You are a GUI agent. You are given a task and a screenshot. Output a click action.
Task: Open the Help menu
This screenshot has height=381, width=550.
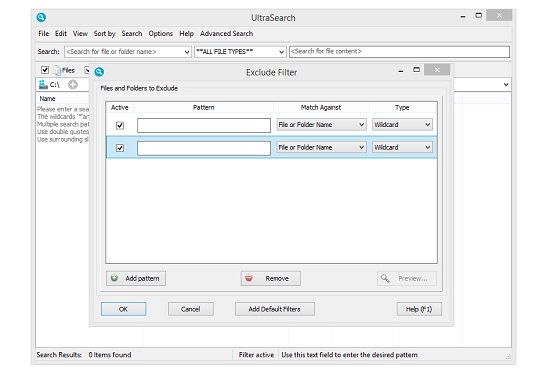click(x=186, y=33)
